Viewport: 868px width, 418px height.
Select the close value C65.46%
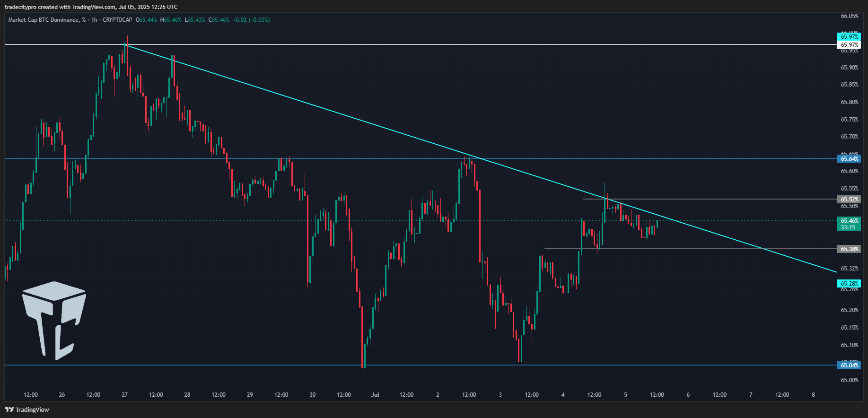pyautogui.click(x=219, y=20)
